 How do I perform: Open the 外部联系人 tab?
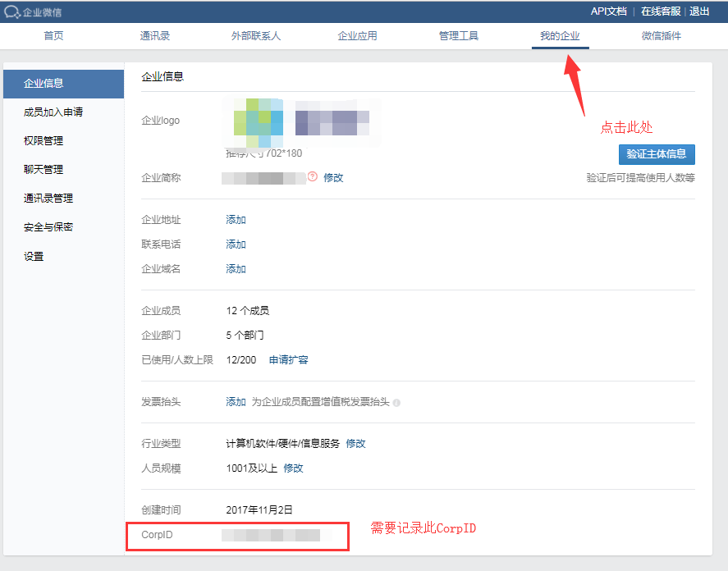(256, 36)
